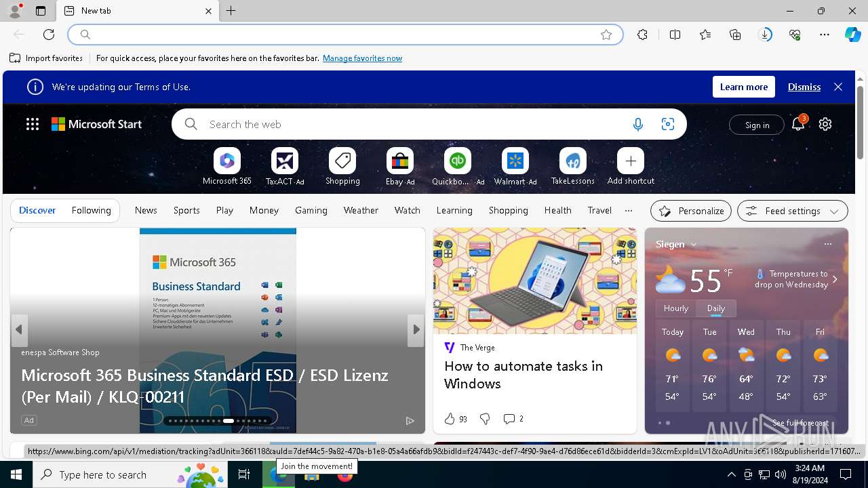Image resolution: width=868 pixels, height=488 pixels.
Task: Open weather card more options
Action: tap(827, 244)
